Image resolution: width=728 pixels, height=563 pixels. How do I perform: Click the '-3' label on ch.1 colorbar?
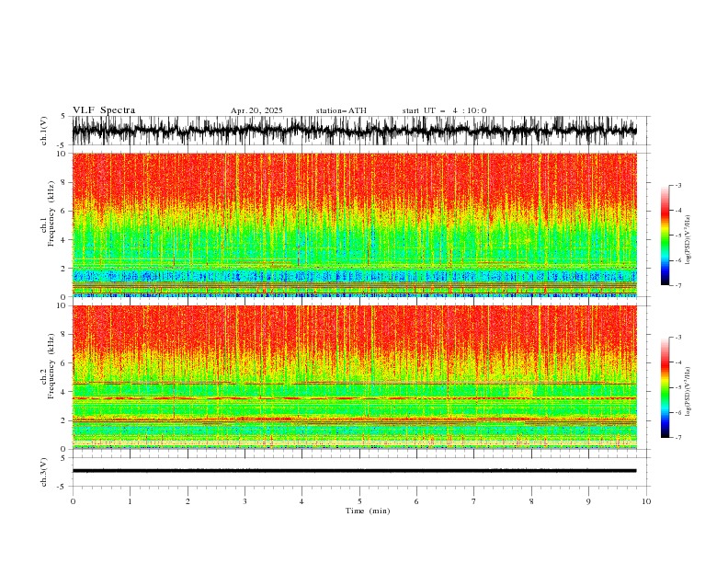tap(677, 185)
